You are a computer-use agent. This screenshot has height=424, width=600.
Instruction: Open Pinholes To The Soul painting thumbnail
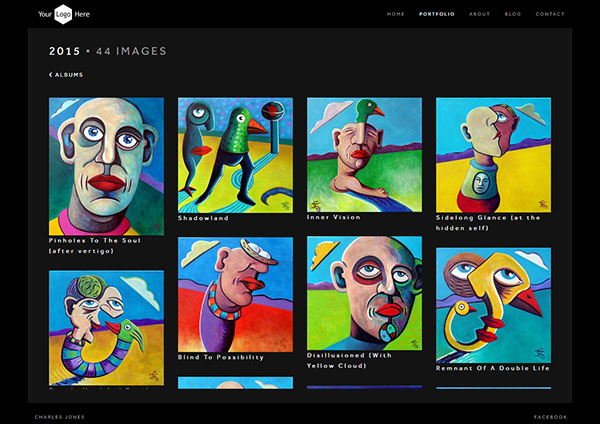coord(107,166)
